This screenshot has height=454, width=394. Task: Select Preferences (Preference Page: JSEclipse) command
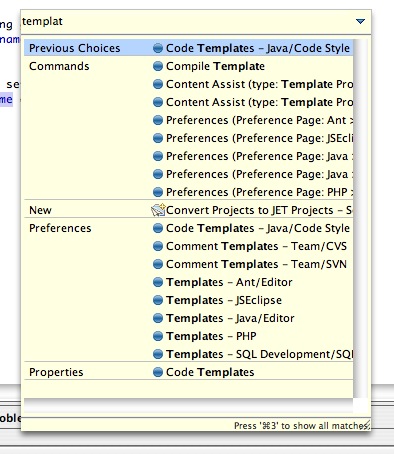coord(259,138)
